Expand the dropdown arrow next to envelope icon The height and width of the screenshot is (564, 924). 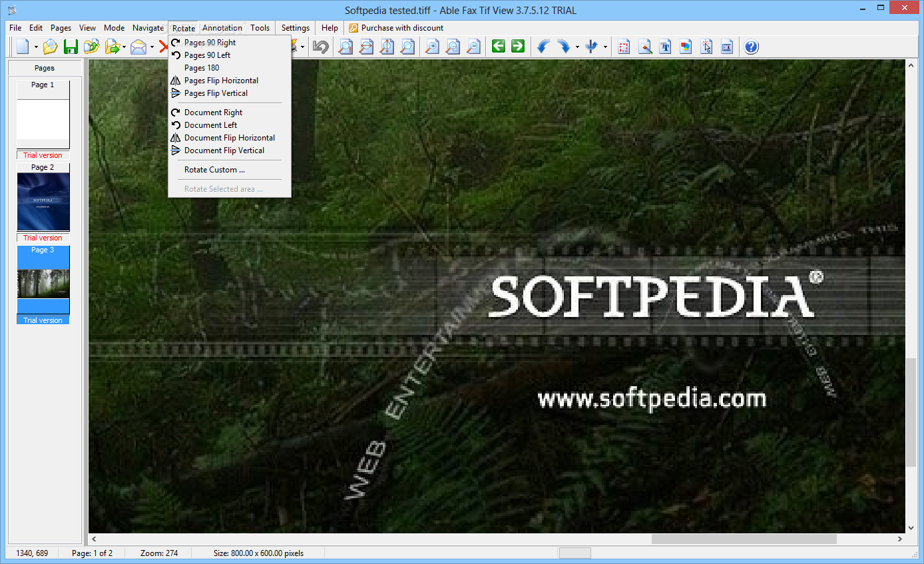point(152,47)
